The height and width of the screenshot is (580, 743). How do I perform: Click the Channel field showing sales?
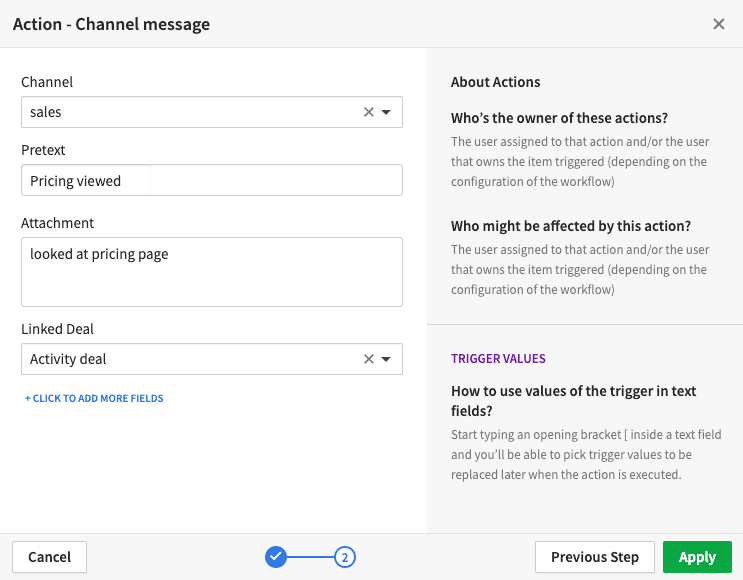212,112
